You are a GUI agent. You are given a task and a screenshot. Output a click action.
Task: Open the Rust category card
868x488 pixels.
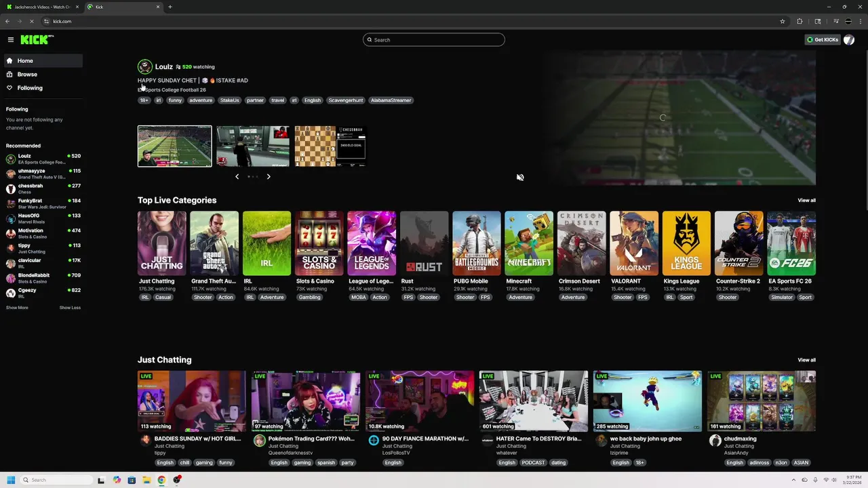pos(425,243)
